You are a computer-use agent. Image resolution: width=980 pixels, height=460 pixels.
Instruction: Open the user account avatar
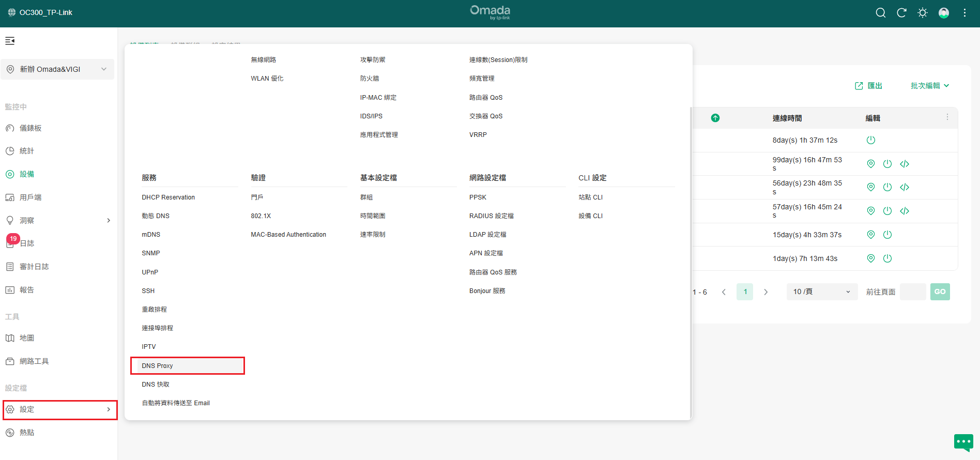tap(944, 13)
